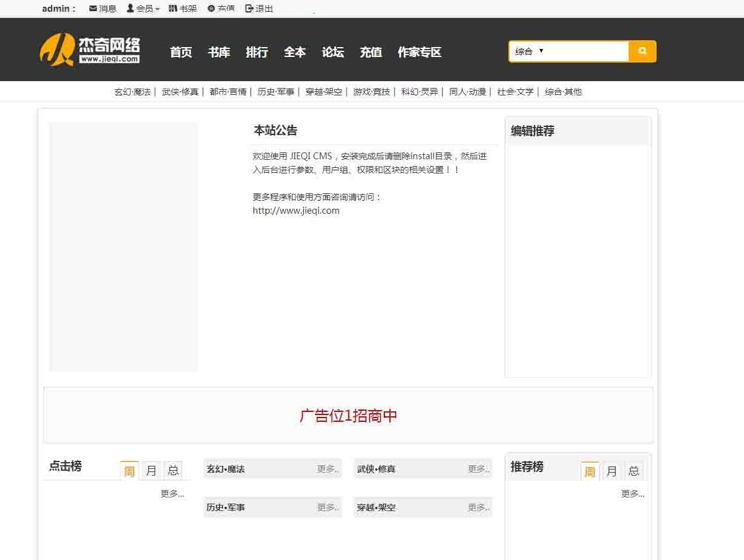Click the 书架 bookshelf icon in top bar

tap(173, 9)
